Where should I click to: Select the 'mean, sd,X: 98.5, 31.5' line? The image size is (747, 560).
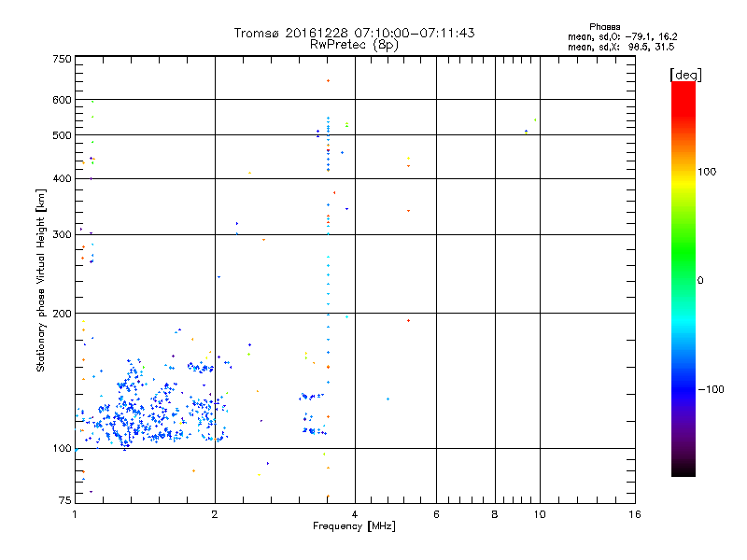pyautogui.click(x=621, y=47)
